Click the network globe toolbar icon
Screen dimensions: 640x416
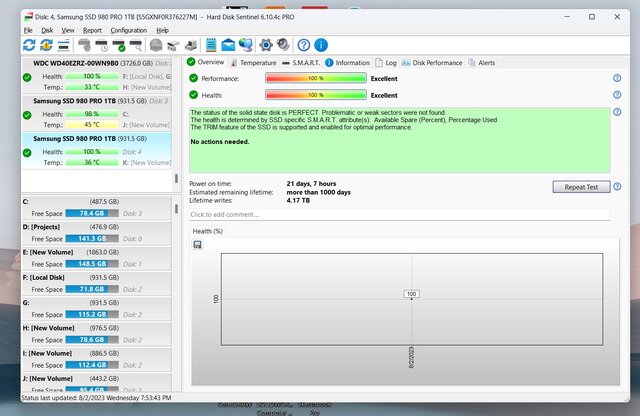click(245, 45)
